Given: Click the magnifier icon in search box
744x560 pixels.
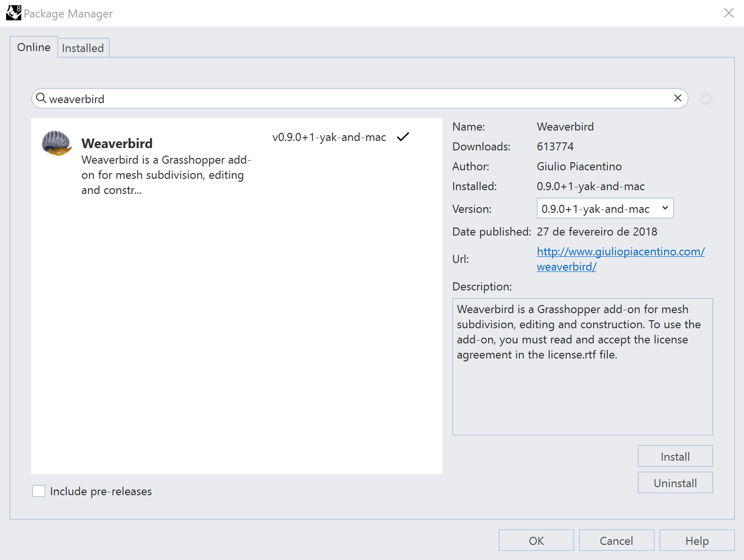Looking at the screenshot, I should pyautogui.click(x=41, y=98).
